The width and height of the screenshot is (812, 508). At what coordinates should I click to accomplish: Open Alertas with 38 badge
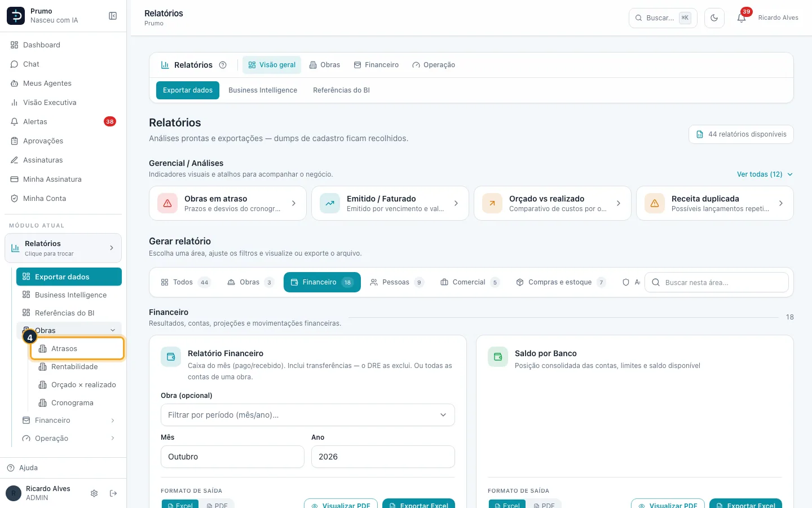point(63,122)
